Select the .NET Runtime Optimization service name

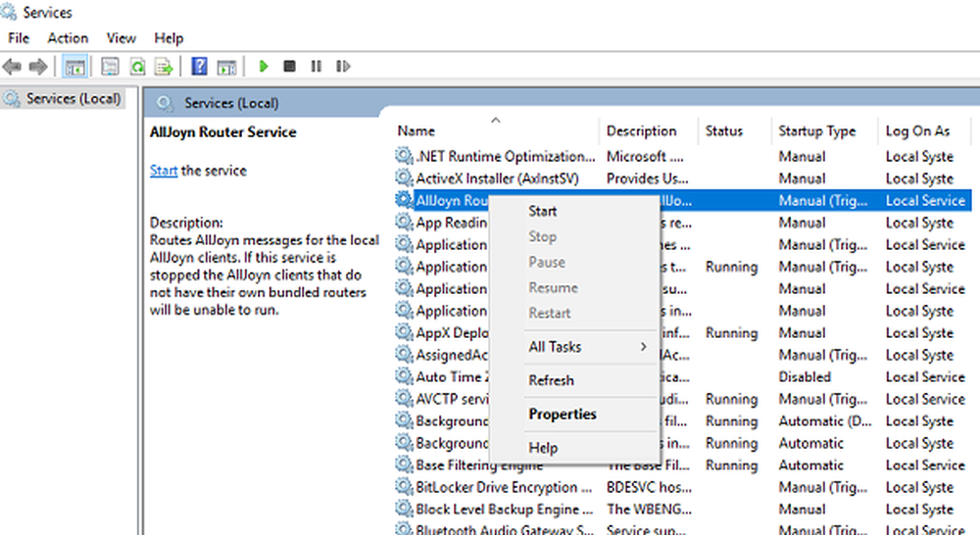[x=506, y=156]
